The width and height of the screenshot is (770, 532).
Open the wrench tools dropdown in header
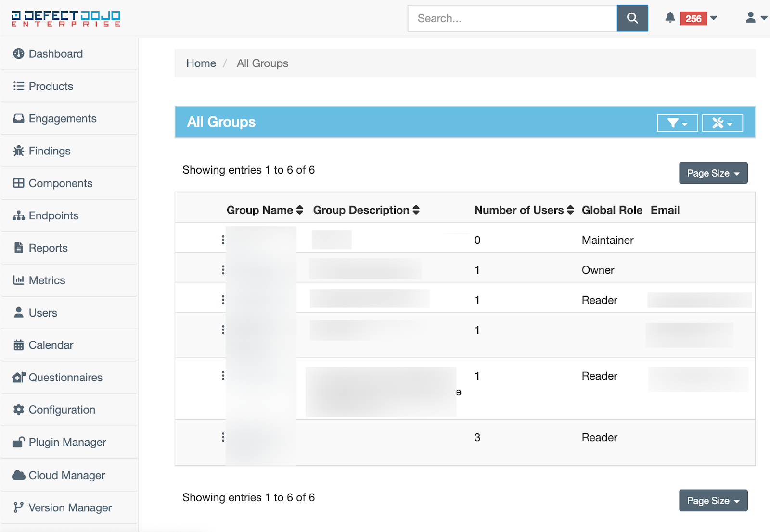pos(722,123)
